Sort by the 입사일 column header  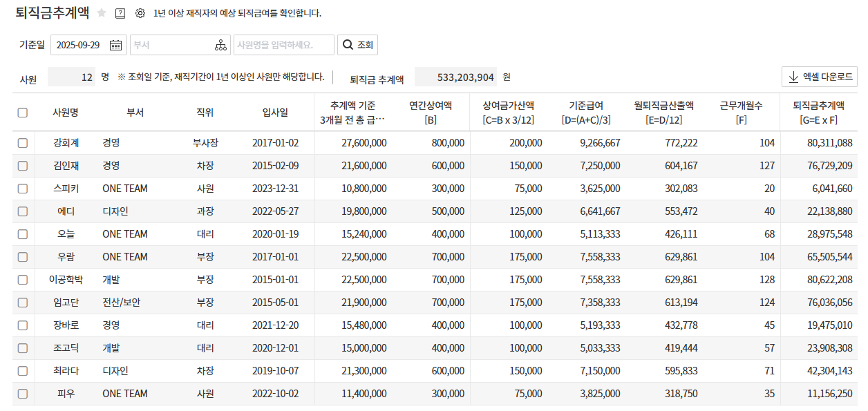(275, 113)
